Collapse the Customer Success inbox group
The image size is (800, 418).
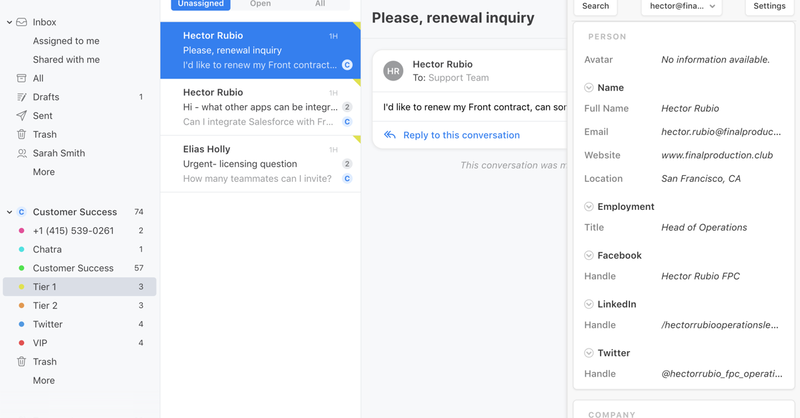click(x=9, y=212)
